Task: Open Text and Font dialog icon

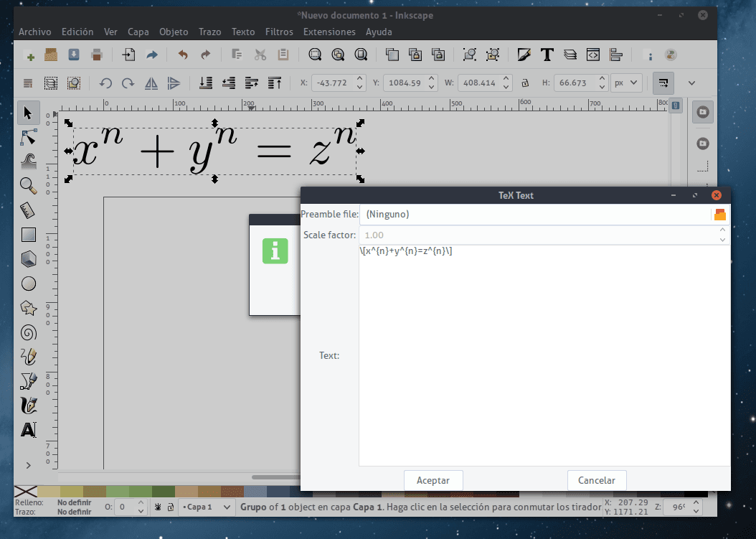Action: point(547,55)
